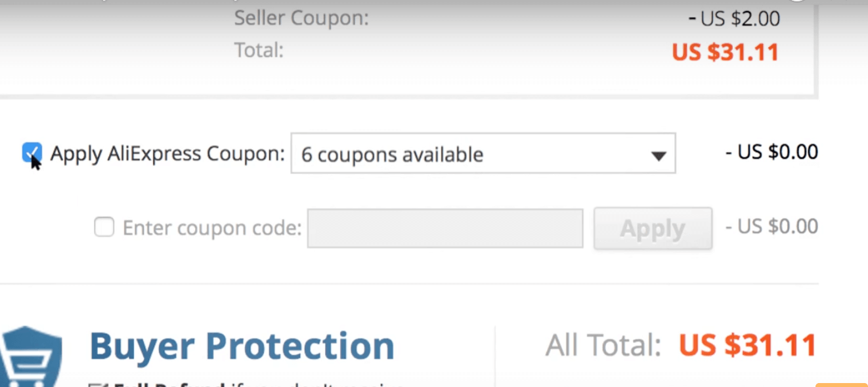The image size is (868, 387).
Task: Uncheck the Apply AliExpress Coupon checkbox
Action: 32,153
